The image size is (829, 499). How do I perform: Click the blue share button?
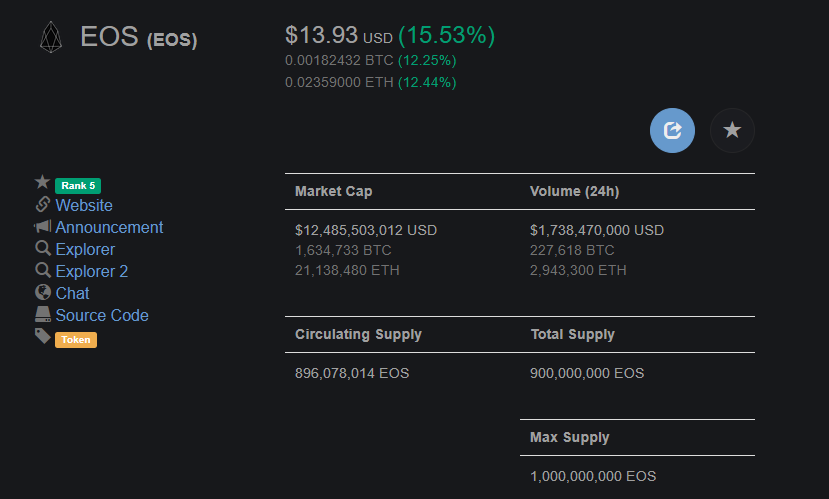point(672,131)
